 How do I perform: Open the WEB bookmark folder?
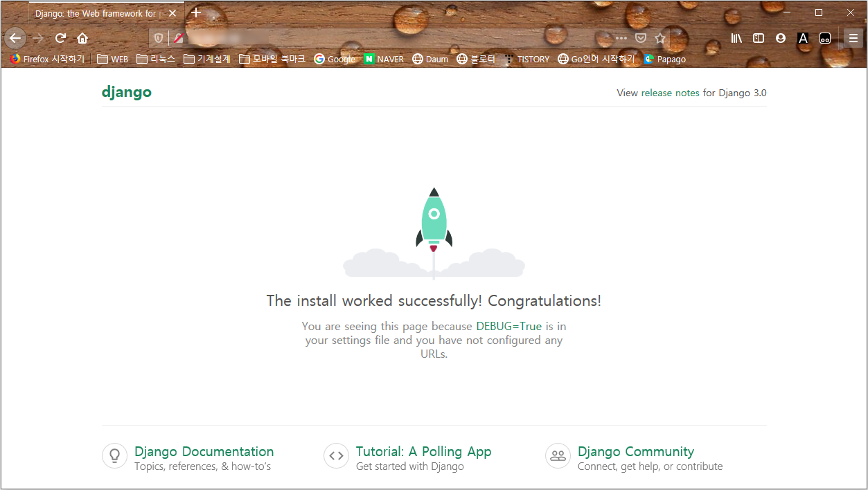(x=112, y=59)
